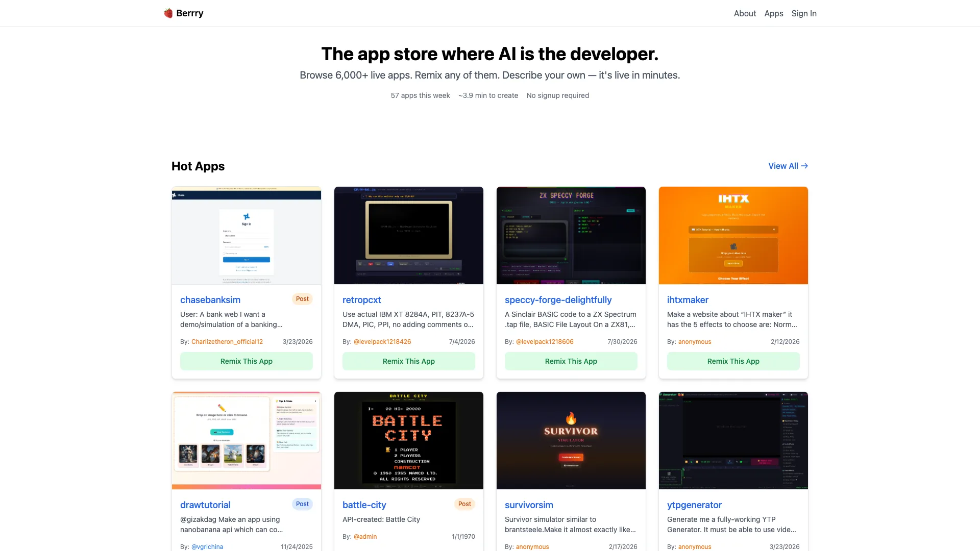Open the chasebanksim title link
The height and width of the screenshot is (551, 980).
tap(210, 300)
